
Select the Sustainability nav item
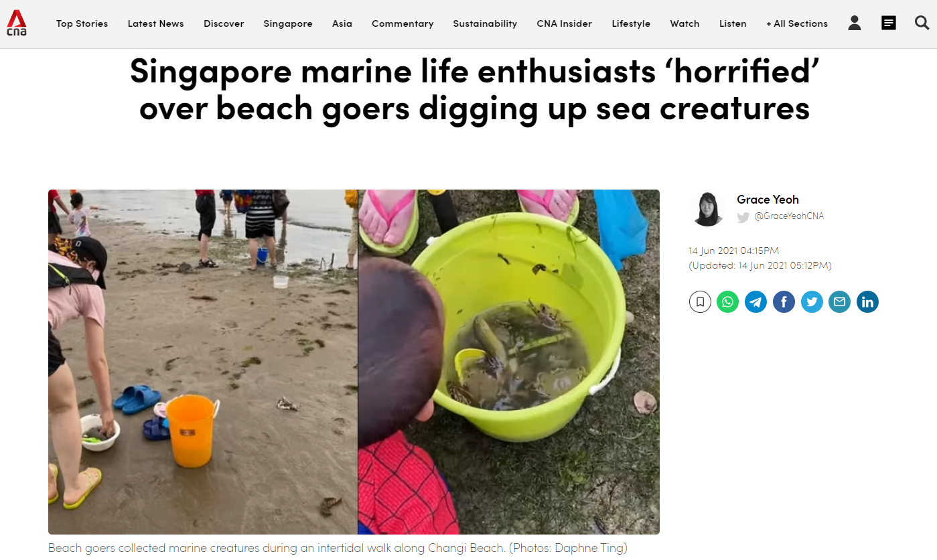pyautogui.click(x=485, y=23)
